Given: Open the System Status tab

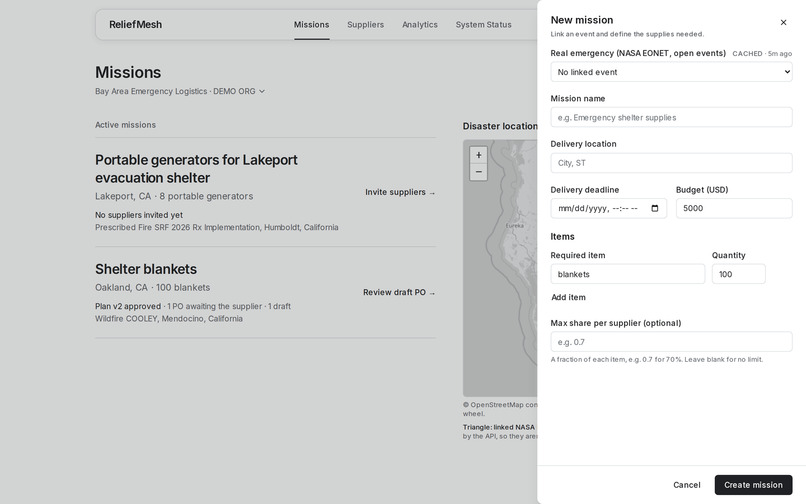Looking at the screenshot, I should pos(483,25).
